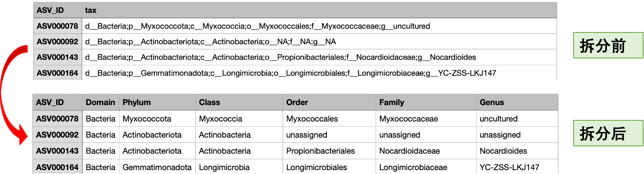Click the YC-ZSS-LKJ147 genus cell in bottom table

(x=509, y=167)
